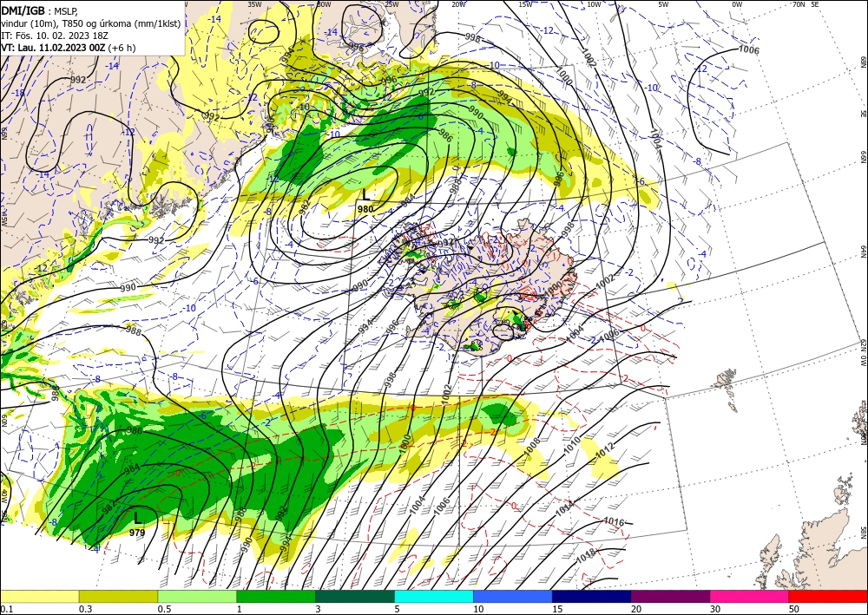Viewport: 868px width, 615px height.
Task: Click the "20W" longitude label at top
Action: (x=457, y=4)
